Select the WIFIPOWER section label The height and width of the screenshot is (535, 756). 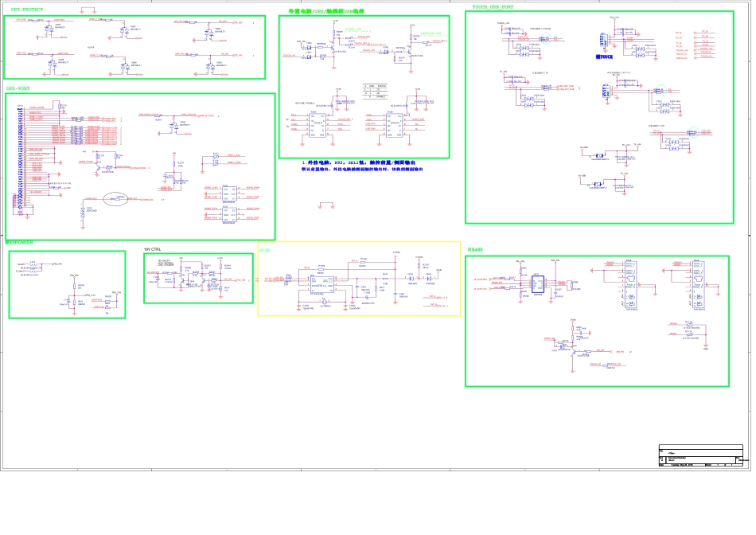[20, 242]
